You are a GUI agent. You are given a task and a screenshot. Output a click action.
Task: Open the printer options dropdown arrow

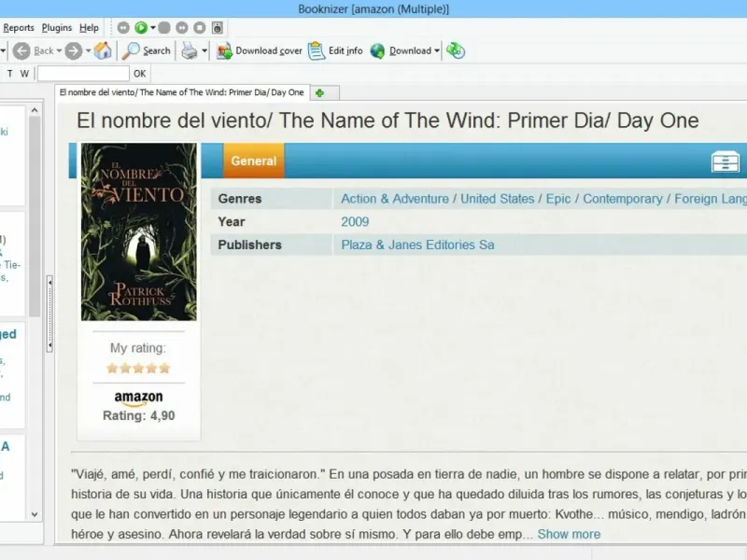(x=204, y=50)
